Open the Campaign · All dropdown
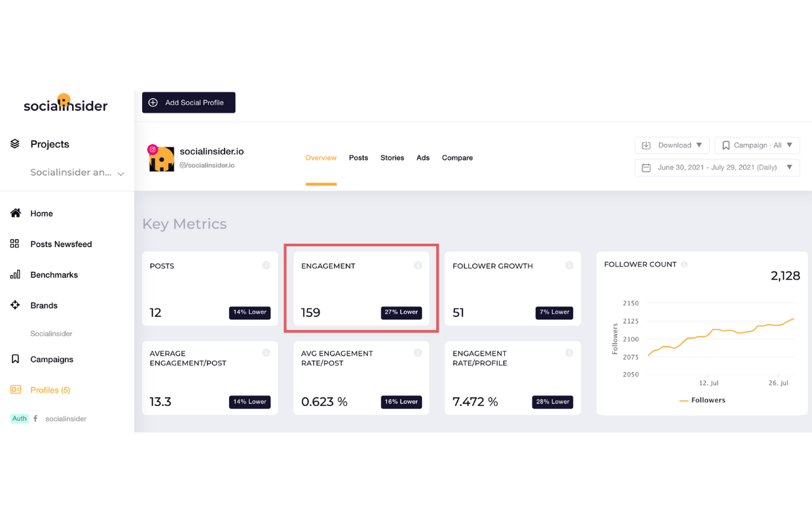This screenshot has width=812, height=524. pos(758,145)
